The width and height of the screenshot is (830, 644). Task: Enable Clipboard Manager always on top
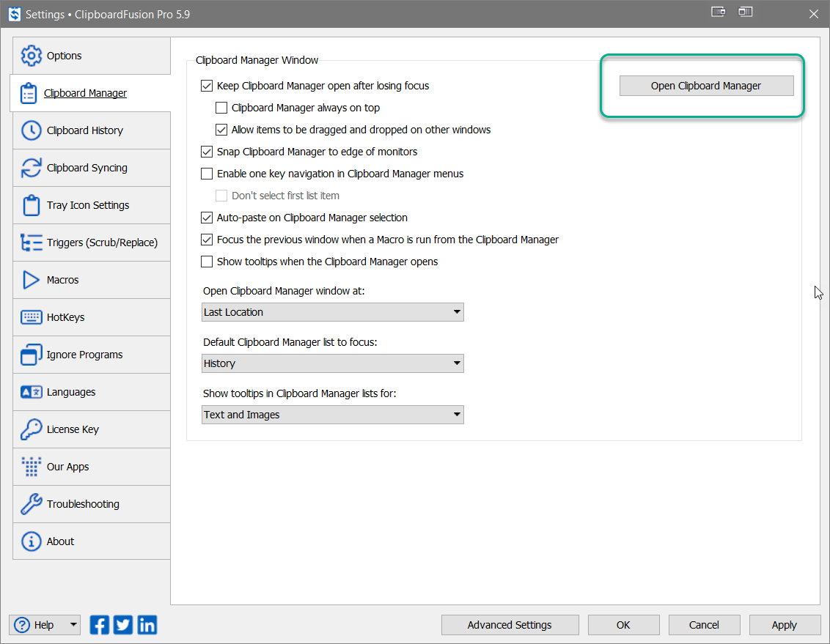pos(221,108)
